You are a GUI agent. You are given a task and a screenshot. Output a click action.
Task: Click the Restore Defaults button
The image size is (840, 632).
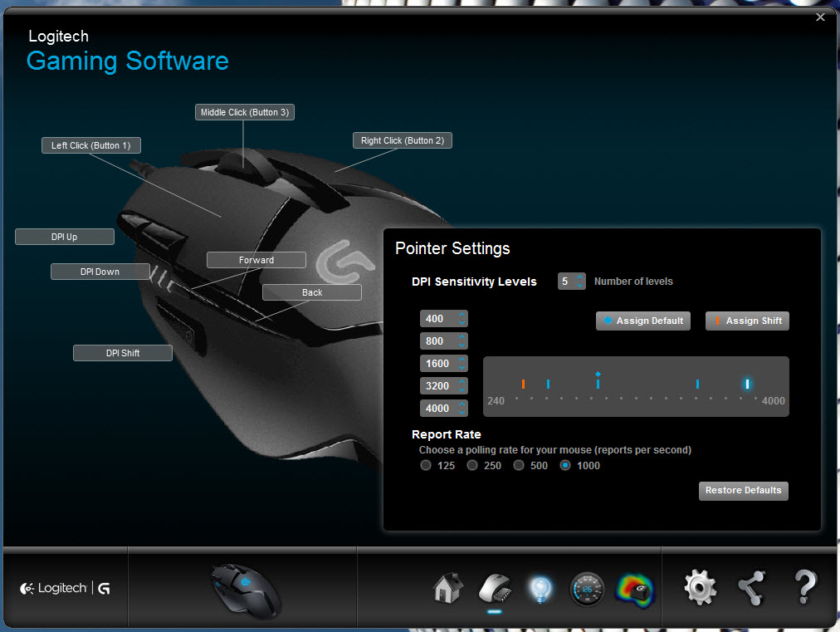(x=744, y=491)
